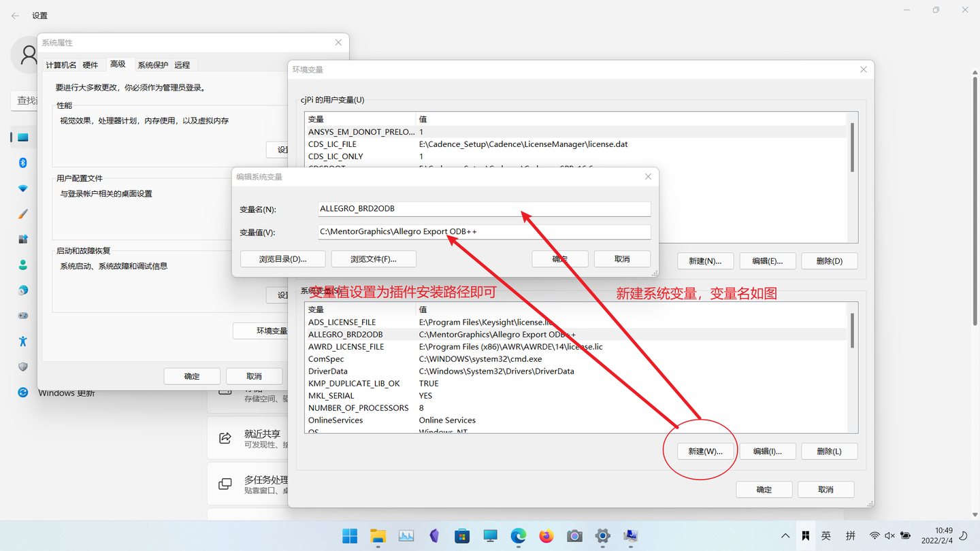980x551 pixels.
Task: Open Privacy & security shield icon
Action: click(22, 367)
